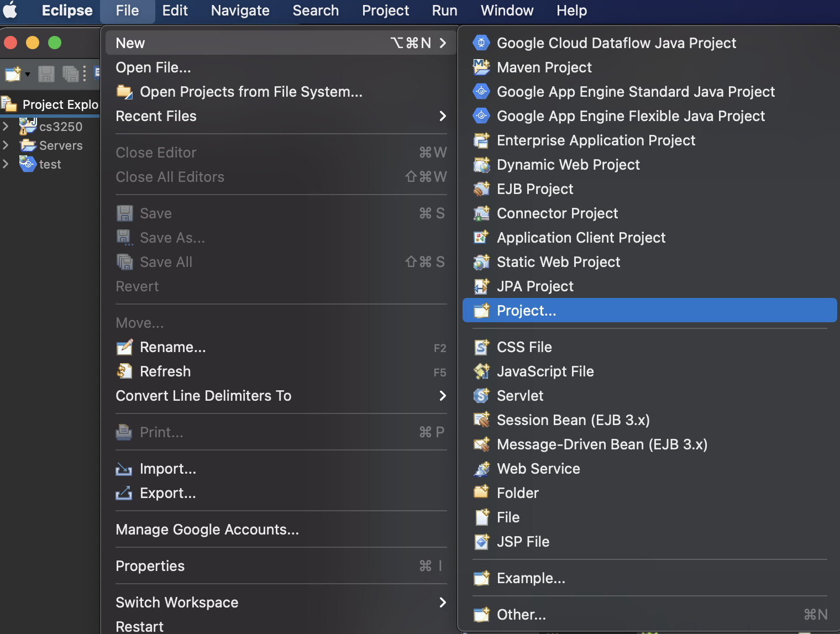This screenshot has width=840, height=634.
Task: Open the Apple menu
Action: pos(11,11)
